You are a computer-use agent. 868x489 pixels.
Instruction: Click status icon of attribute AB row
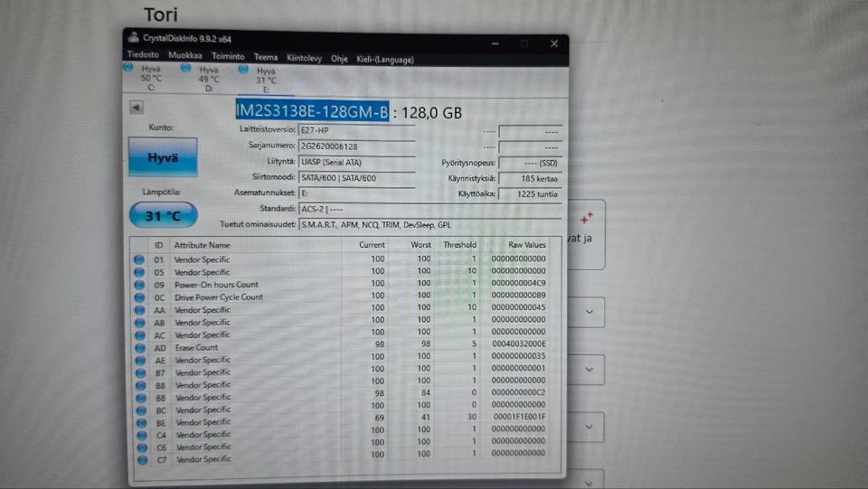[x=140, y=323]
